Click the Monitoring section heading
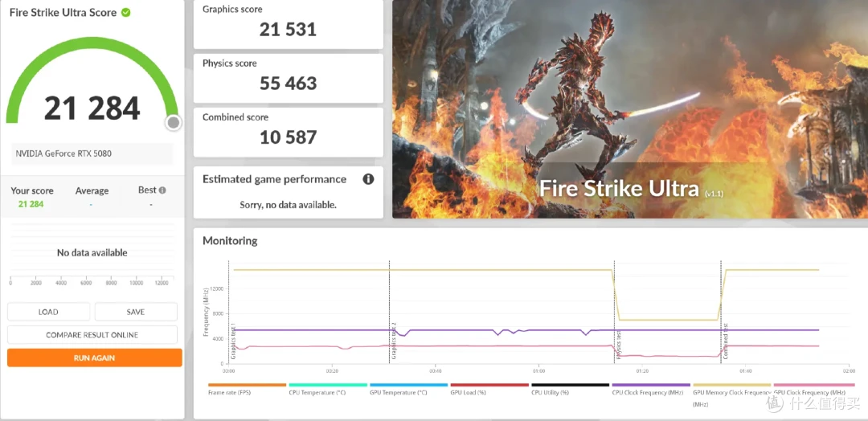Screen dimensions: 868x421 (x=230, y=241)
